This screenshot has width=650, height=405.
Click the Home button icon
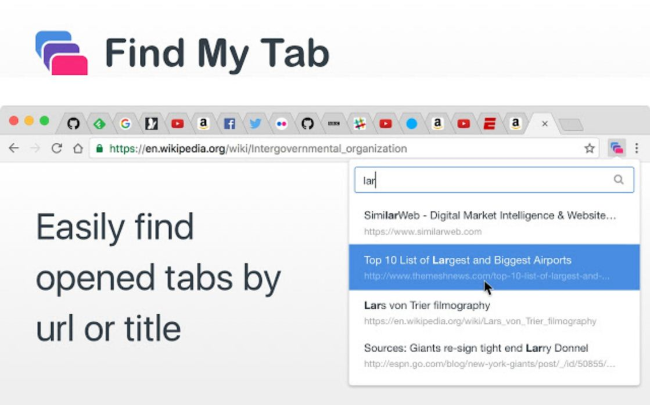(77, 148)
